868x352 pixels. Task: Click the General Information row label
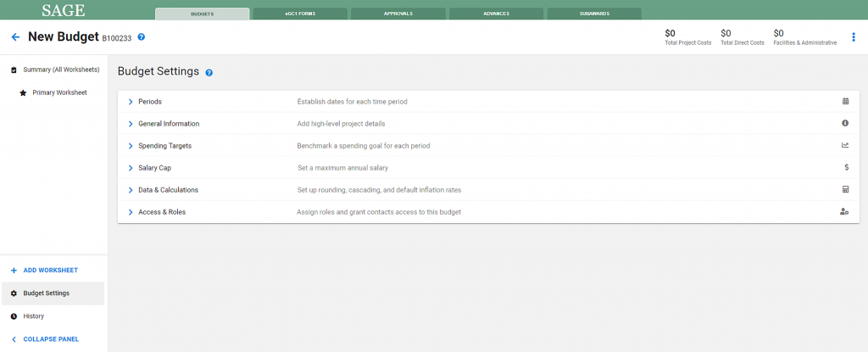(169, 124)
